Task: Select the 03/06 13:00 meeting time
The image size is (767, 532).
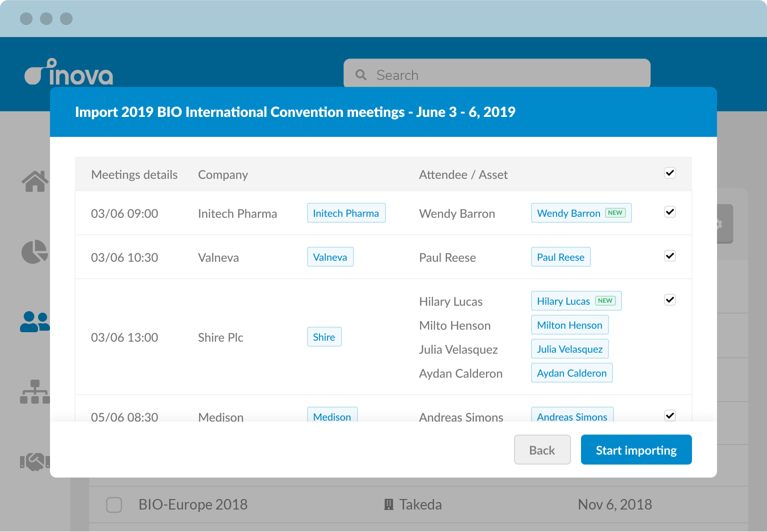Action: pyautogui.click(x=124, y=338)
